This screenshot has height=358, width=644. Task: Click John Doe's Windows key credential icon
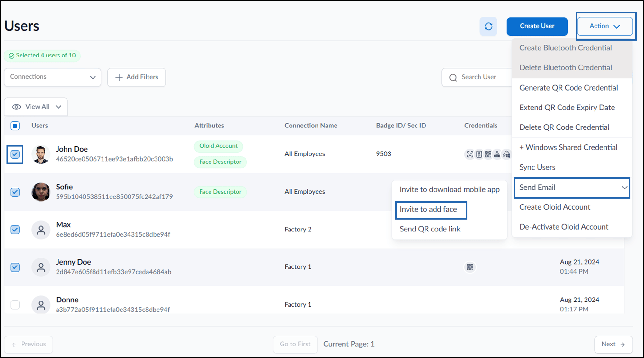(506, 154)
